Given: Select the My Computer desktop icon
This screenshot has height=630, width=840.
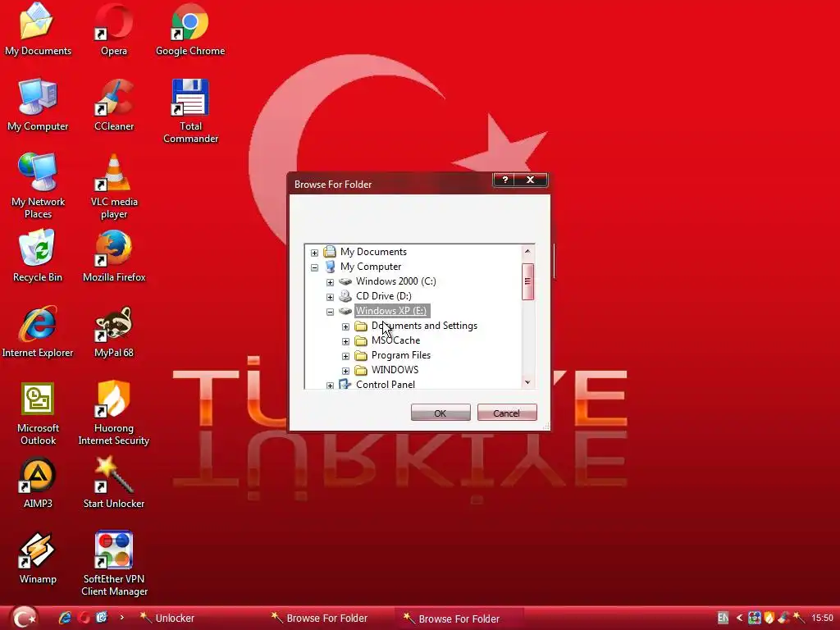Looking at the screenshot, I should (38, 105).
